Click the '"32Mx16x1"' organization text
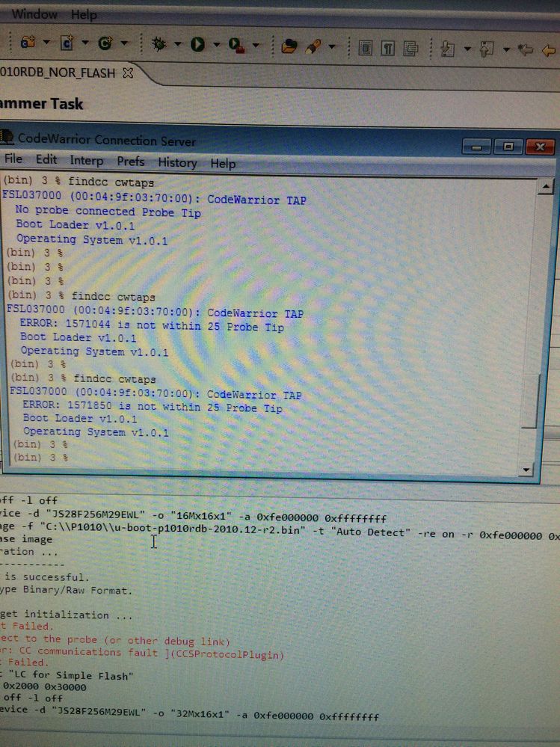Viewport: 560px width, 747px height. (199, 714)
